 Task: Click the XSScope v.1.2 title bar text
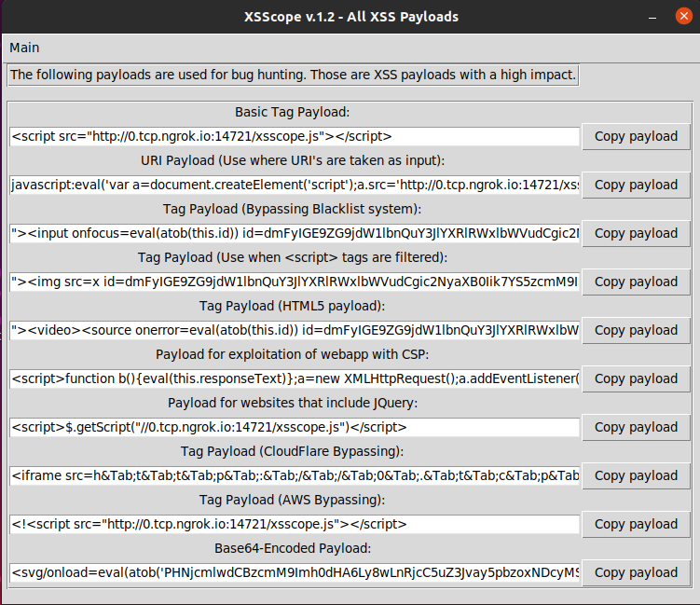pyautogui.click(x=351, y=17)
